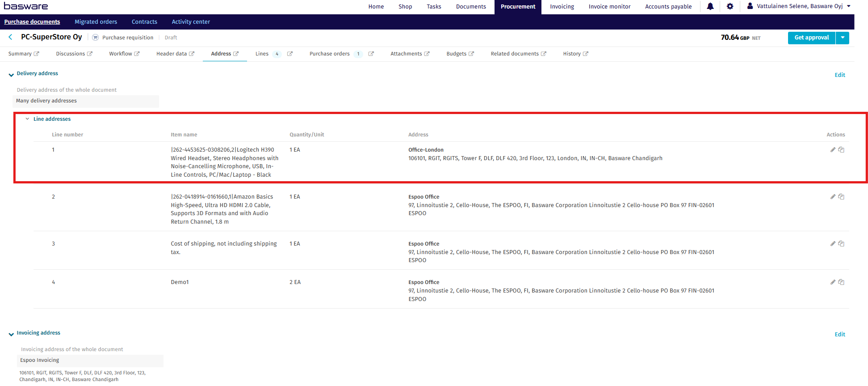Open the settings gear icon
The width and height of the screenshot is (868, 386).
[x=730, y=6]
